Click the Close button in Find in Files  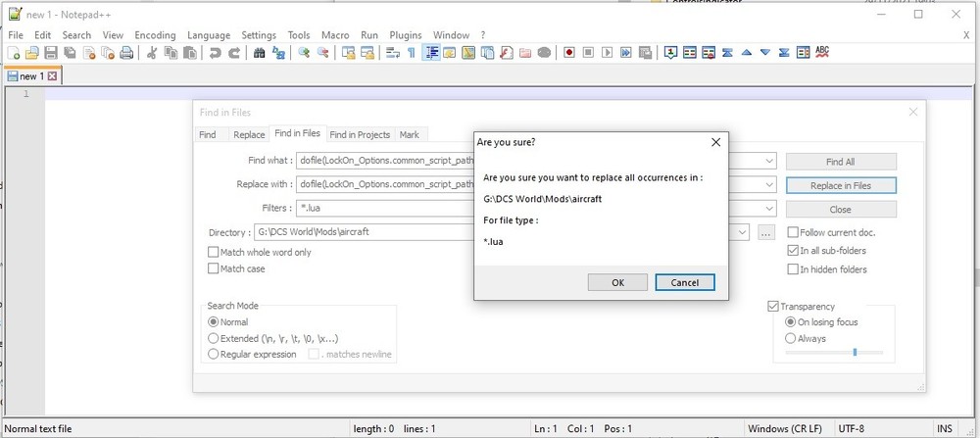pyautogui.click(x=841, y=210)
